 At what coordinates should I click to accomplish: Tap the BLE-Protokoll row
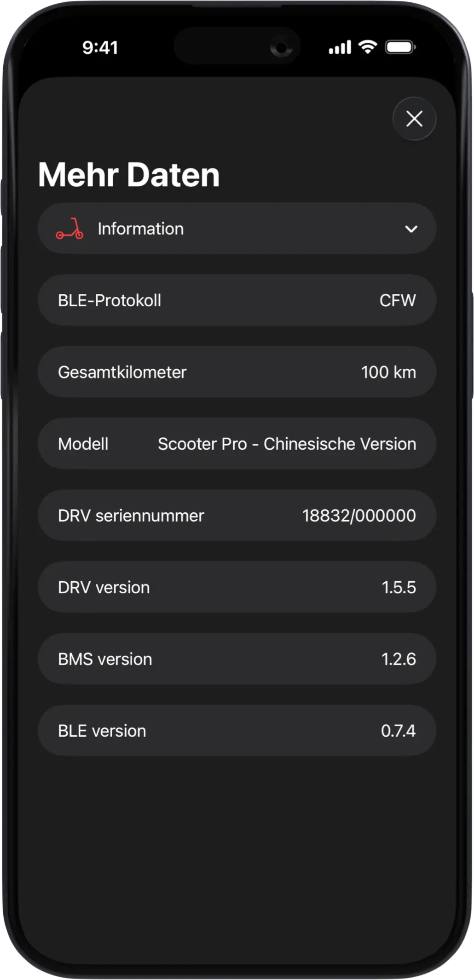[237, 300]
